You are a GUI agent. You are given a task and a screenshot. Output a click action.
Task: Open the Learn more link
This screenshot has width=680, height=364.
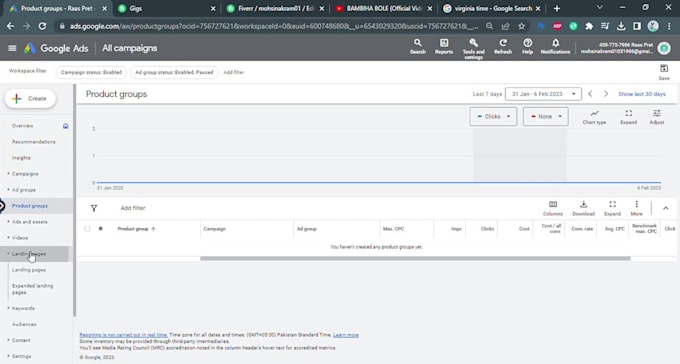coord(346,335)
